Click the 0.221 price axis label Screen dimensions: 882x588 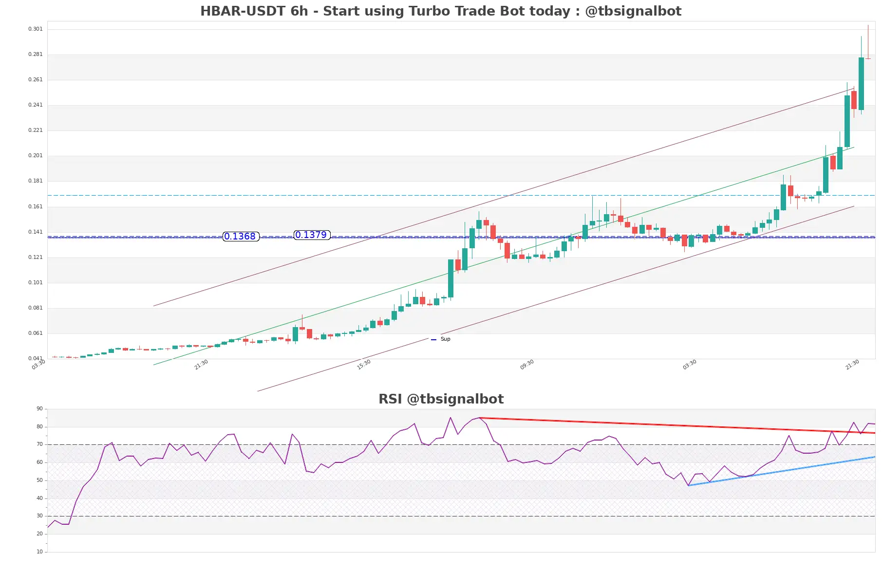pos(35,130)
